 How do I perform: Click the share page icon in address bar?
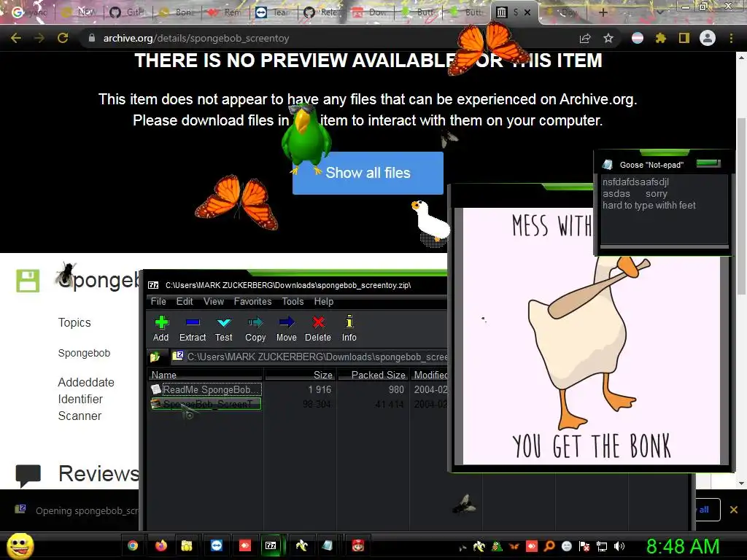[585, 38]
